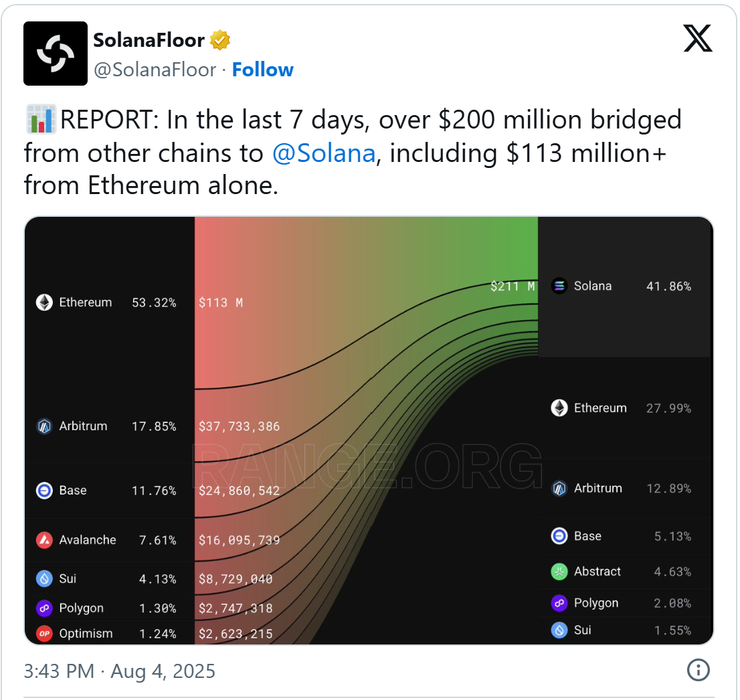Viewport: 740px width, 700px height.
Task: Click the tweet info icon
Action: pos(698,670)
